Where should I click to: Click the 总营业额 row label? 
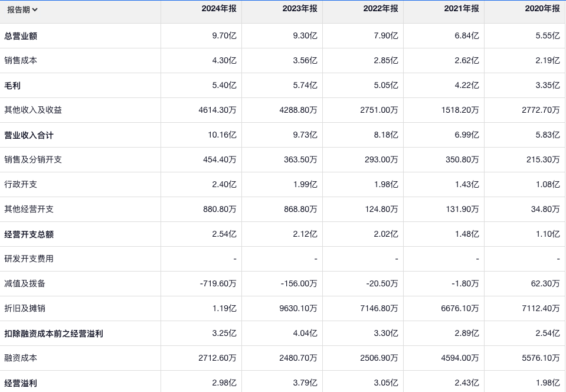[21, 36]
